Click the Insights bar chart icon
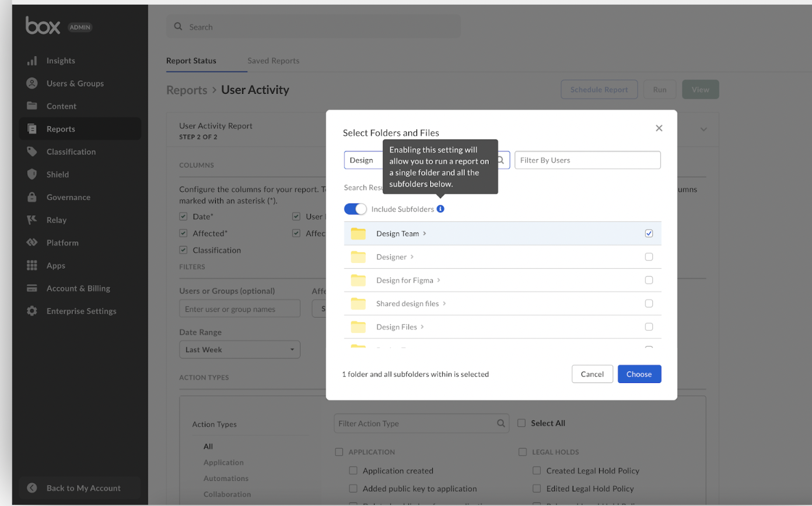 pyautogui.click(x=32, y=61)
